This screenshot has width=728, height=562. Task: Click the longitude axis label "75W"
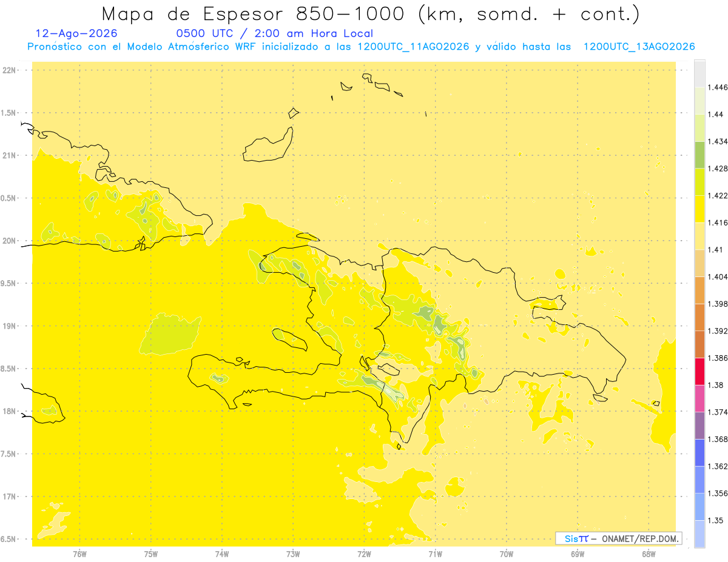pyautogui.click(x=151, y=554)
